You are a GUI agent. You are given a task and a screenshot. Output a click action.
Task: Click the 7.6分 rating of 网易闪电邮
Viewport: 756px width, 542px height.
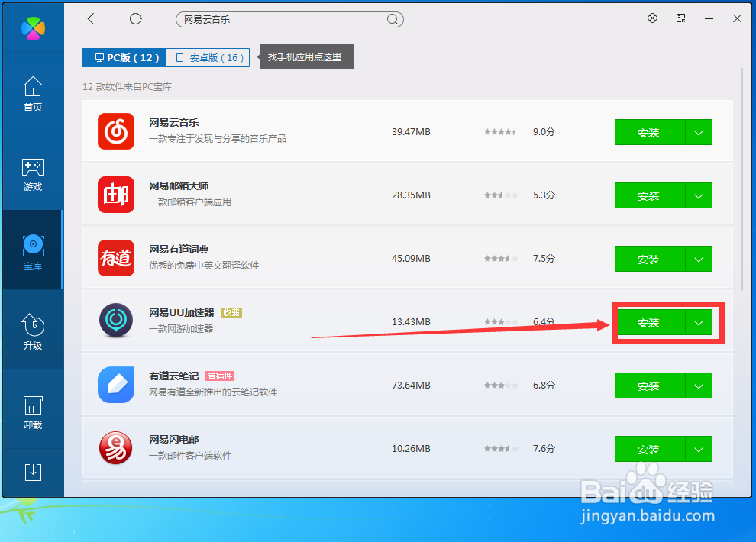544,449
